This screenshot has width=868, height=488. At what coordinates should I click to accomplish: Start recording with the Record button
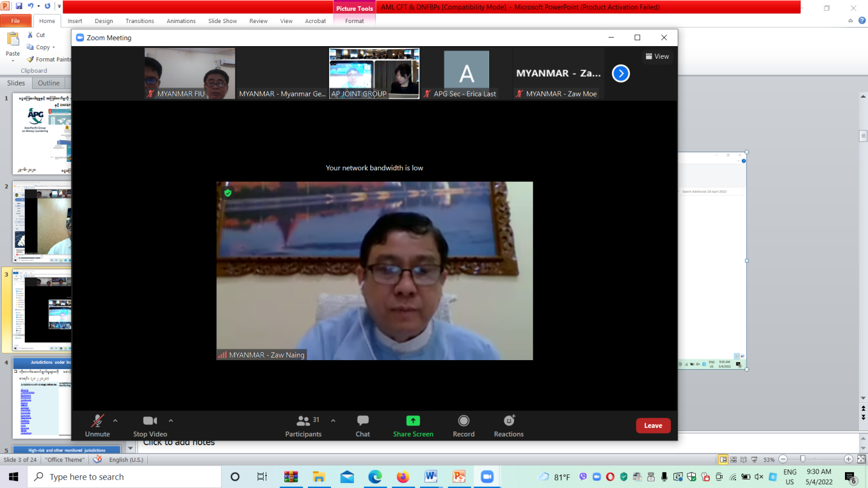click(x=464, y=426)
